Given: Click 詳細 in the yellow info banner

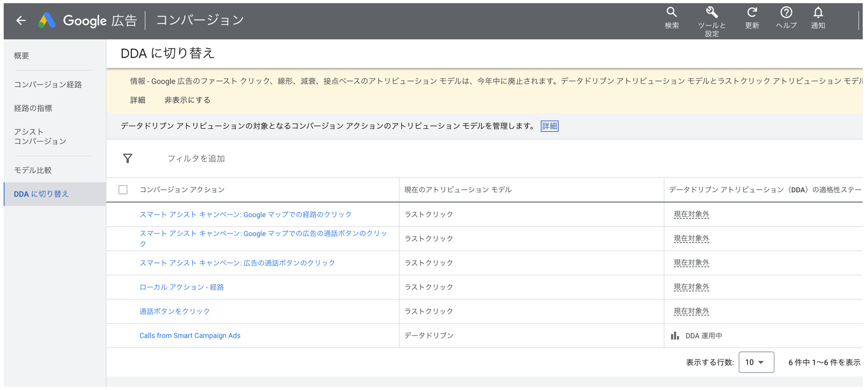Looking at the screenshot, I should click(x=138, y=100).
